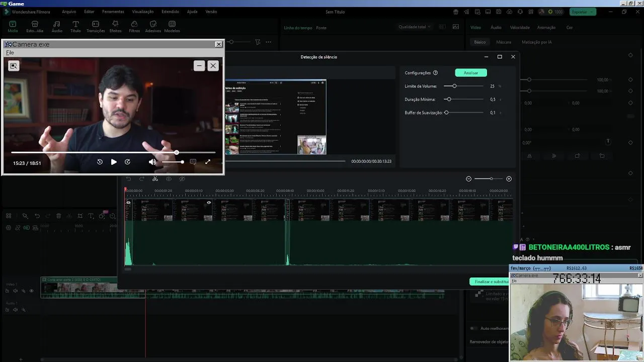Click the 1000 credits counter

pyautogui.click(x=555, y=12)
